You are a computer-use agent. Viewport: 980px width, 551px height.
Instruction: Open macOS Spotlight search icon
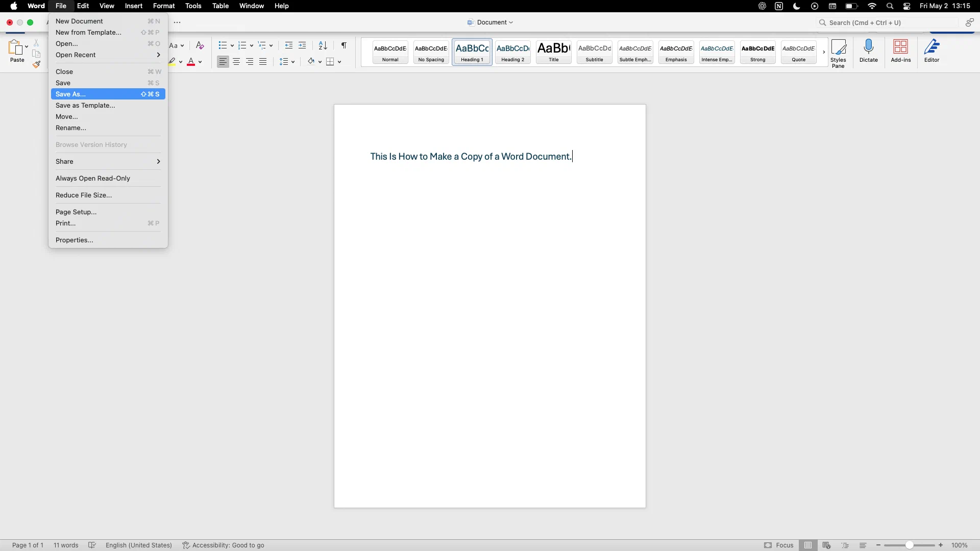(890, 6)
